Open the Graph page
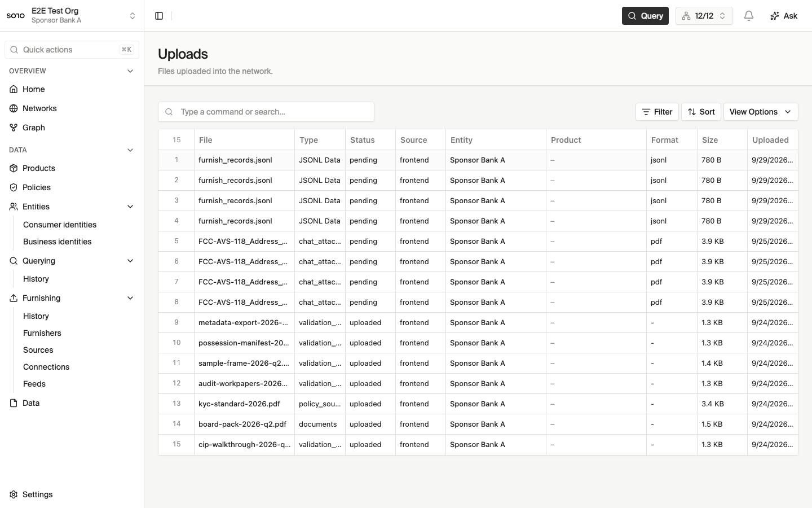The height and width of the screenshot is (508, 812). (72, 128)
